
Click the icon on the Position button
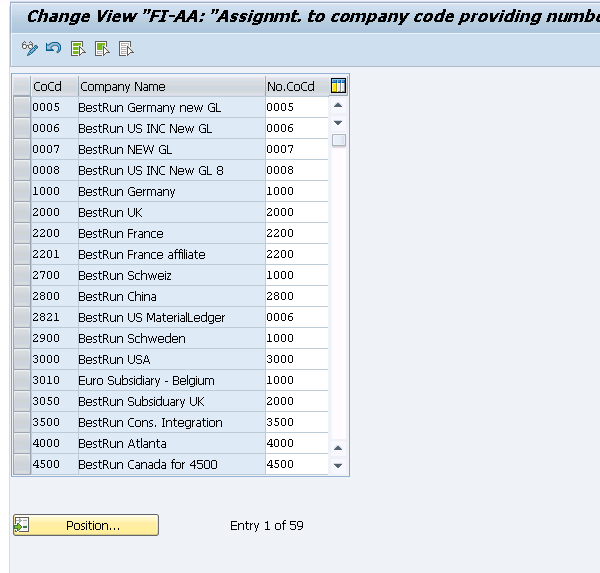coord(21,525)
